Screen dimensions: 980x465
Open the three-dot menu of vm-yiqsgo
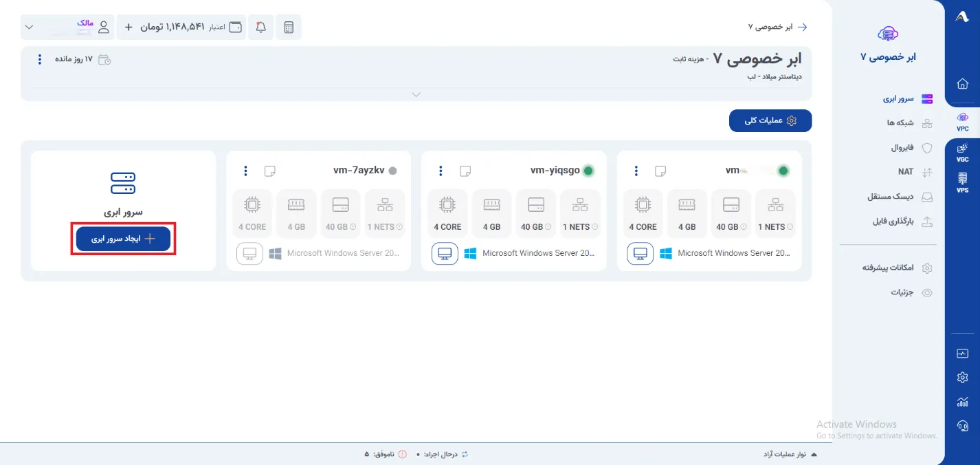[x=441, y=171]
